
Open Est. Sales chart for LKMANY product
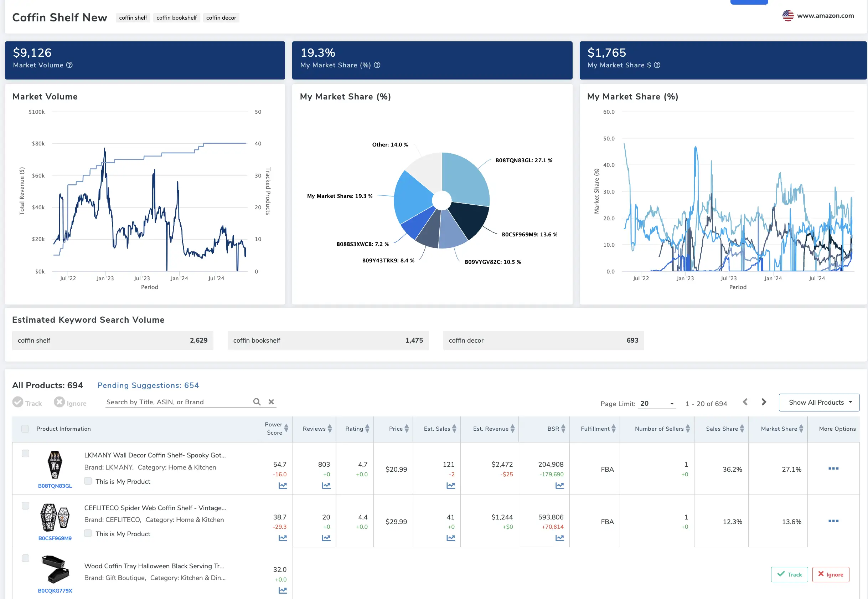[450, 486]
